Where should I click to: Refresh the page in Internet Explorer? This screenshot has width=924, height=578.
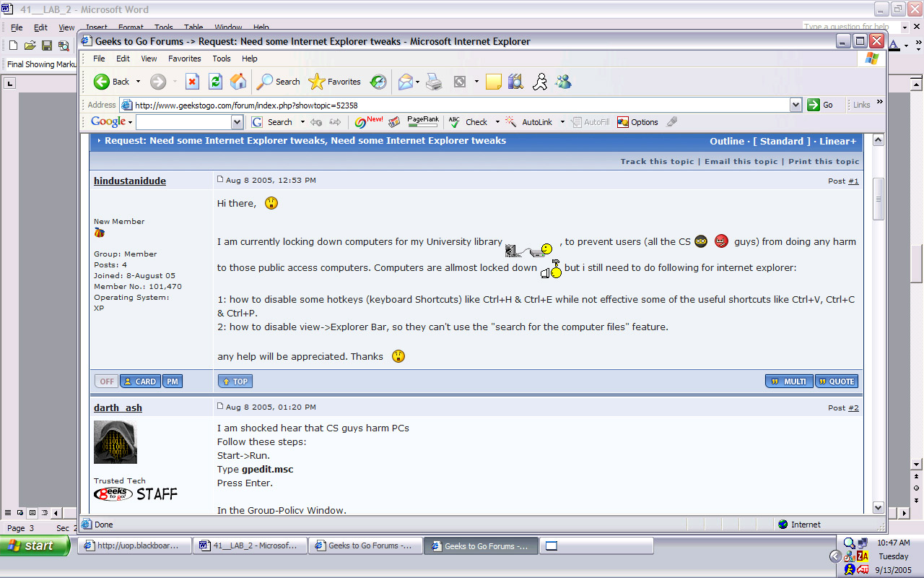(215, 82)
